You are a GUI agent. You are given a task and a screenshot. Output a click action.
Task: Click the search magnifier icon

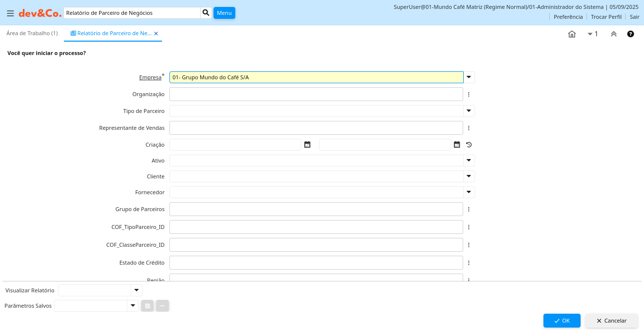[x=206, y=13]
